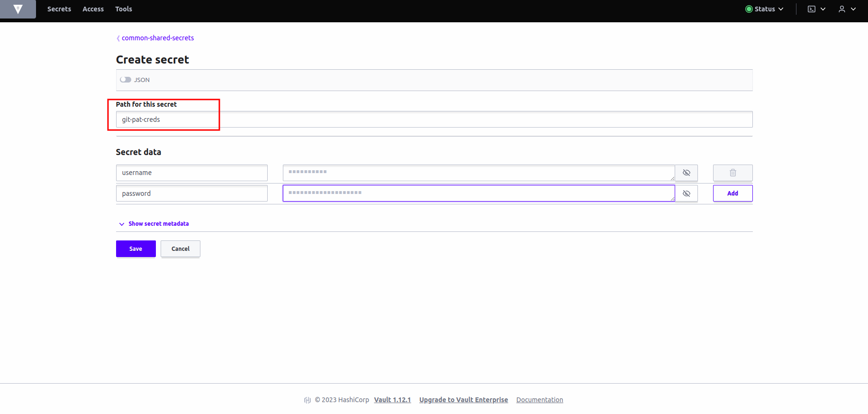Click the HashiCorp logo in footer
Viewport: 868px width, 414px height.
coord(307,400)
